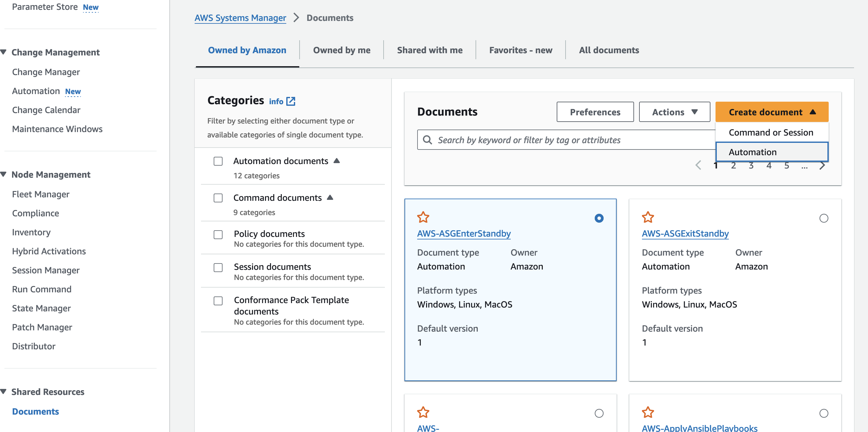This screenshot has width=868, height=432.
Task: Open State Manager in the sidebar
Action: 42,308
